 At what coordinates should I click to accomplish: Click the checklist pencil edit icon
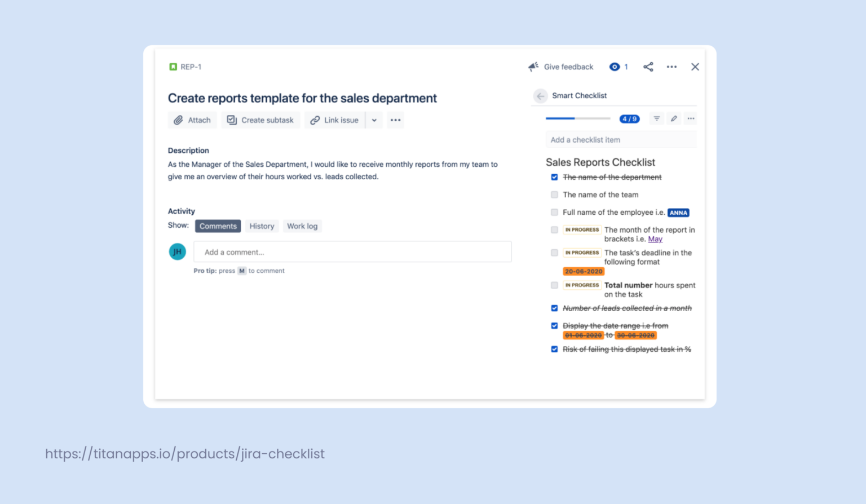(673, 118)
